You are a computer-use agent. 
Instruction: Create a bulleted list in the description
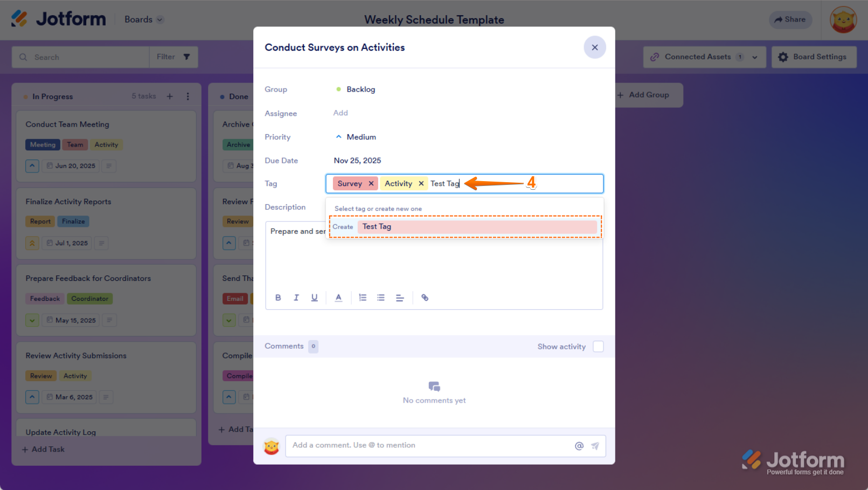(381, 298)
